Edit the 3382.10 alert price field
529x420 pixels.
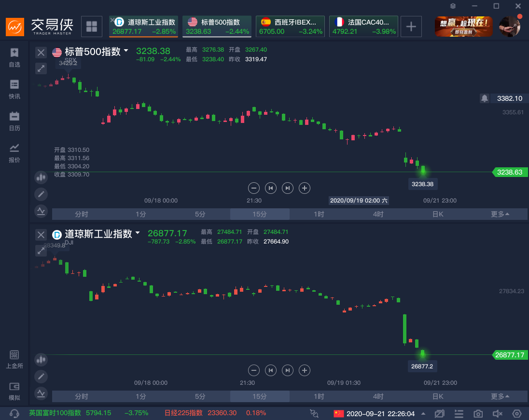[x=509, y=98]
